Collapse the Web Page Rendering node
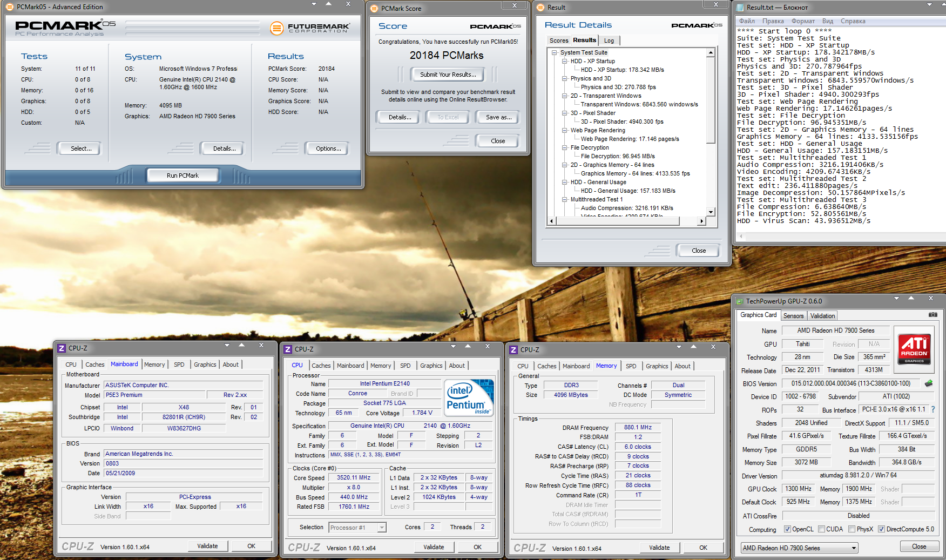 [565, 131]
